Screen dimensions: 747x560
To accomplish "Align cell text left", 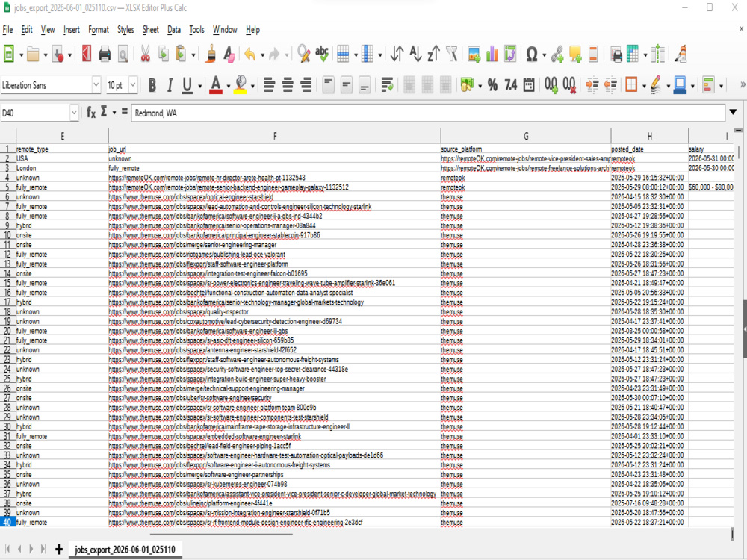I will 269,85.
